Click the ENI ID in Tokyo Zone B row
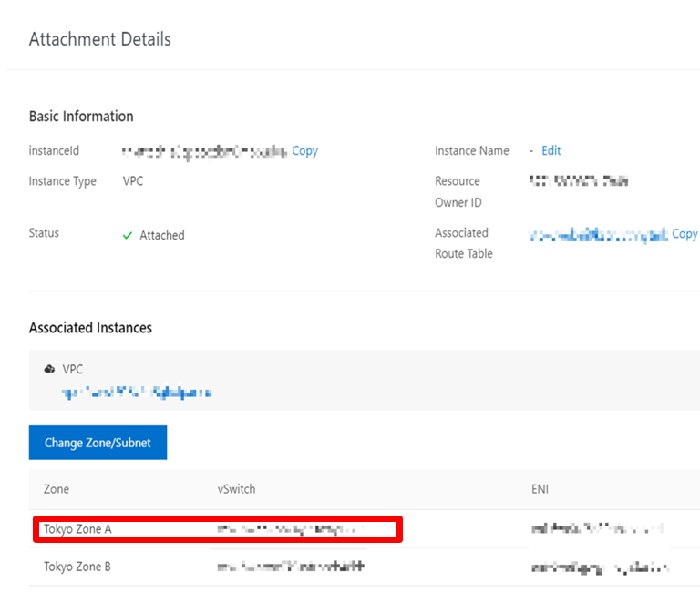This screenshot has height=603, width=700. click(599, 567)
